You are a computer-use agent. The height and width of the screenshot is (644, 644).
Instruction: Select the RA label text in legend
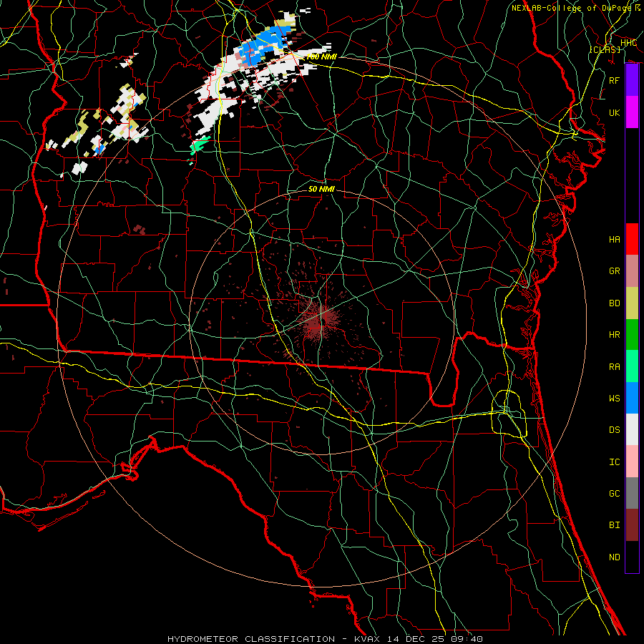pyautogui.click(x=614, y=367)
